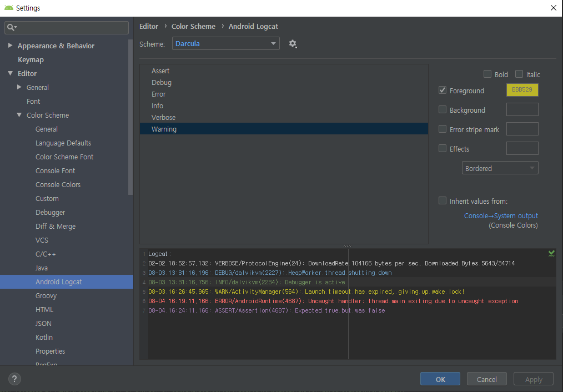Collapse the Editor tree node
The image size is (563, 392).
10,73
